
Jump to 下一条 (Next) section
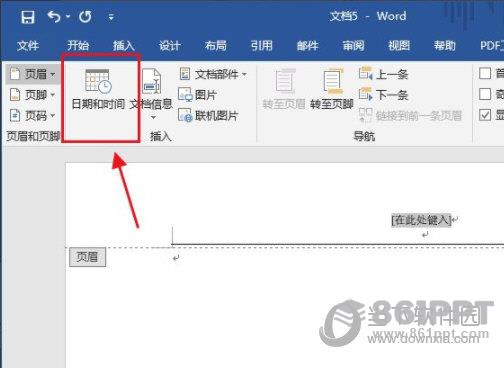click(383, 95)
